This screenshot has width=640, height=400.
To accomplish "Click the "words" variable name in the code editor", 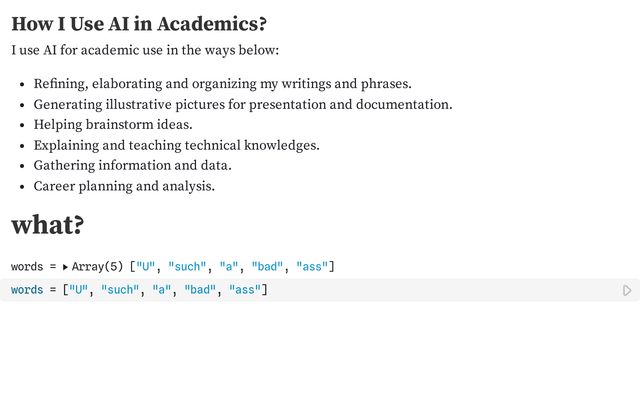I will coord(27,290).
